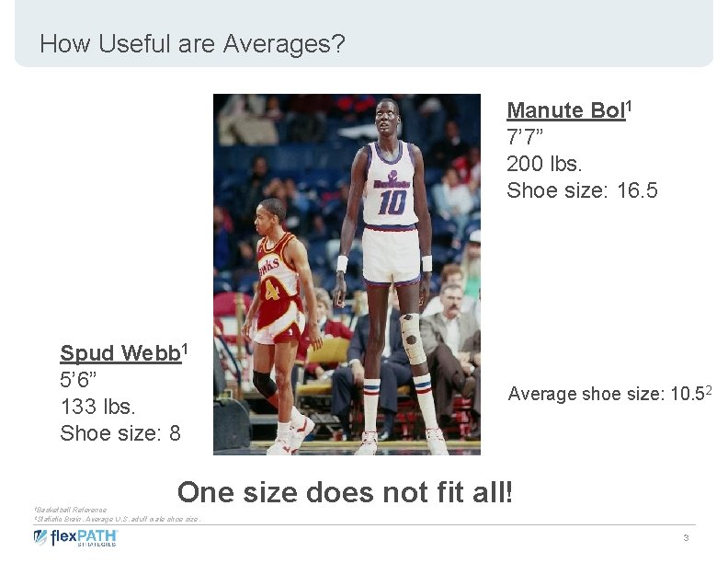Click the basketball players photo

coord(347,274)
